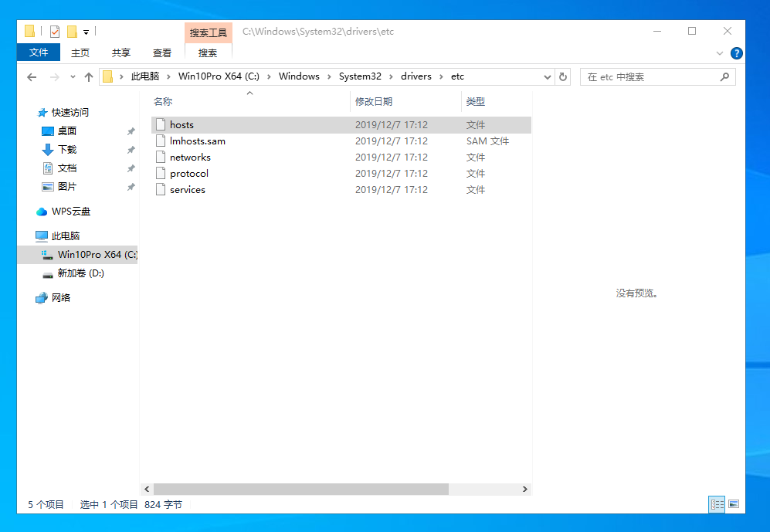
Task: Go up one folder level
Action: [89, 77]
